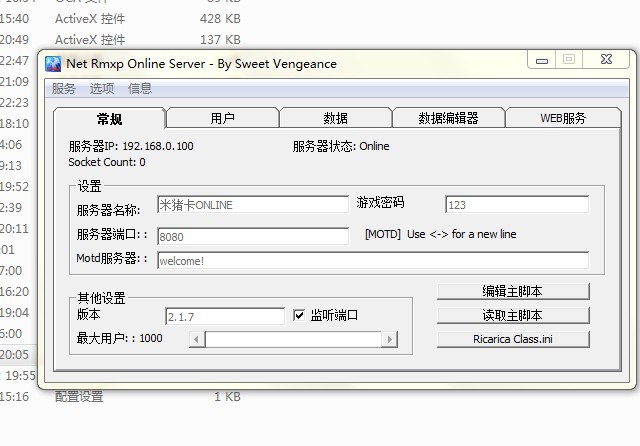Image resolution: width=640 pixels, height=446 pixels.
Task: Click the [MOTD] Use <-> for a new line hint
Action: coord(441,234)
